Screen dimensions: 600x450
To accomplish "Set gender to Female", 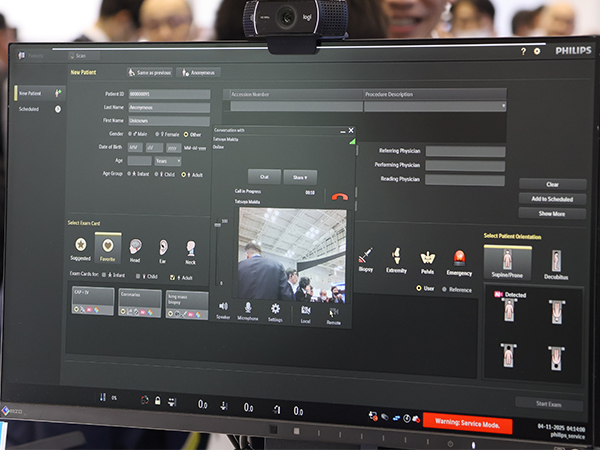I will pyautogui.click(x=161, y=134).
